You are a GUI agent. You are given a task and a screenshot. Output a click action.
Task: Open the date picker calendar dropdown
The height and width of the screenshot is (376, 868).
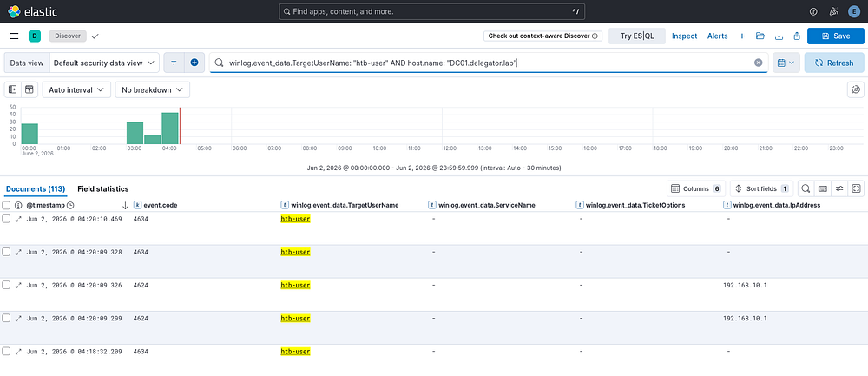(x=786, y=63)
